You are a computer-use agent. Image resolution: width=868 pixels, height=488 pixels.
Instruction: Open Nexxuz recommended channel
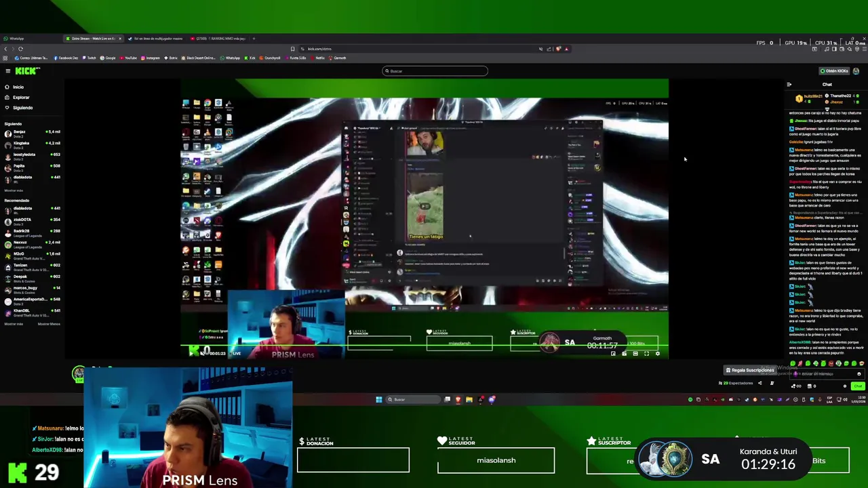click(32, 243)
